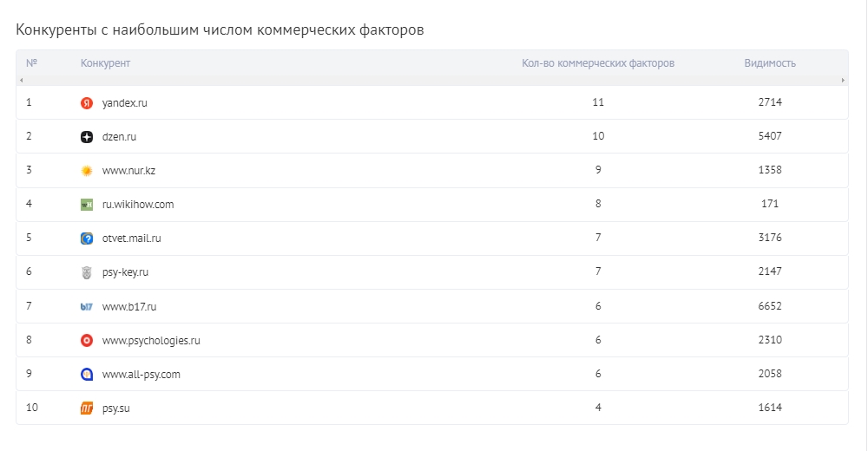Click the www.nur.kz sun favicon
The image size is (868, 451).
pyautogui.click(x=87, y=171)
